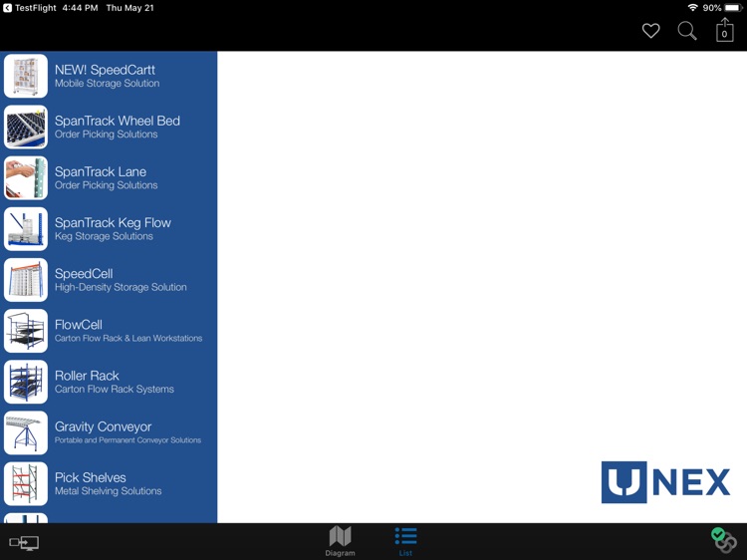
Task: Open the favorites heart icon
Action: [650, 31]
